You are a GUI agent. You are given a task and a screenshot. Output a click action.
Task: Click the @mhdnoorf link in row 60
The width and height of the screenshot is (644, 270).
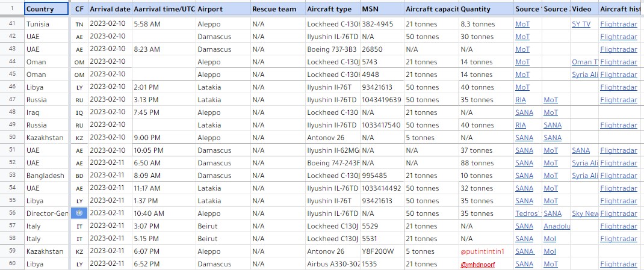(478, 265)
